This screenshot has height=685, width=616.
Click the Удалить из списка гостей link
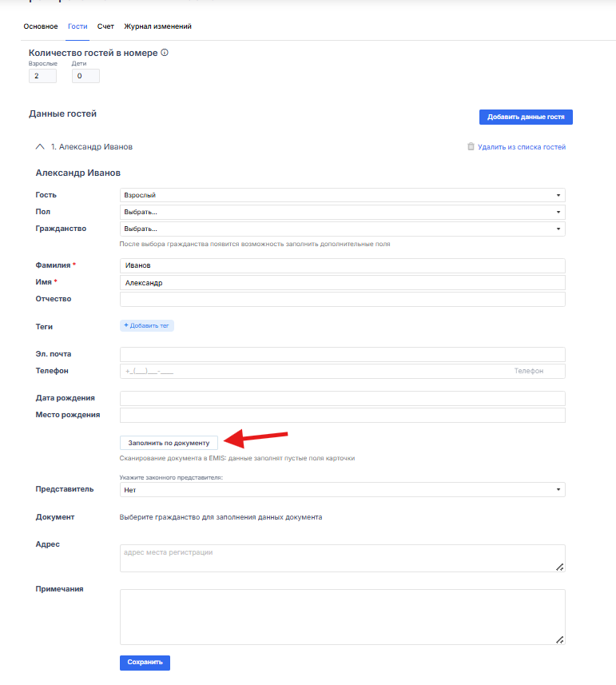[522, 147]
